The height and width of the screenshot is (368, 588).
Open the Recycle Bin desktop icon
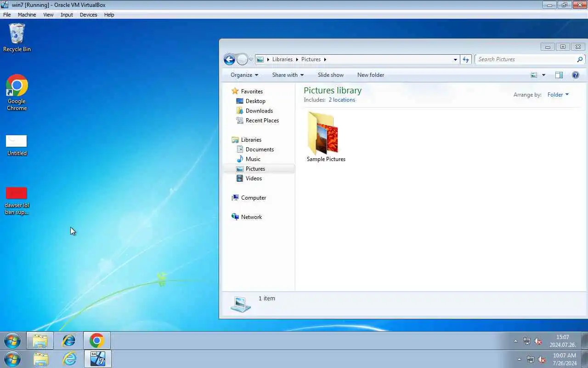(x=17, y=38)
